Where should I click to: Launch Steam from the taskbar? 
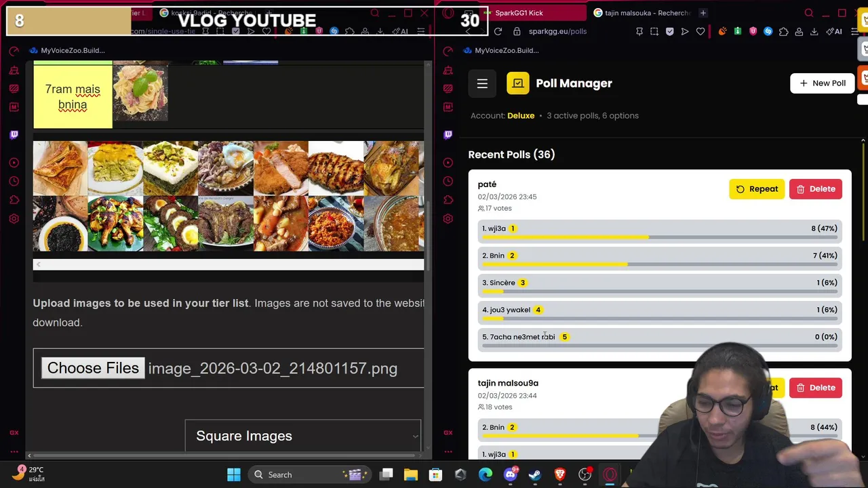click(535, 474)
